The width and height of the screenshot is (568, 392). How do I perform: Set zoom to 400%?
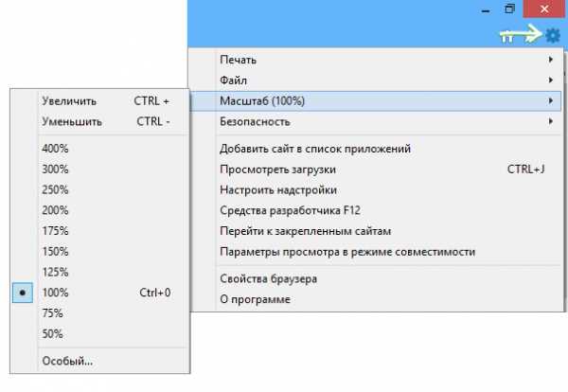click(x=55, y=147)
